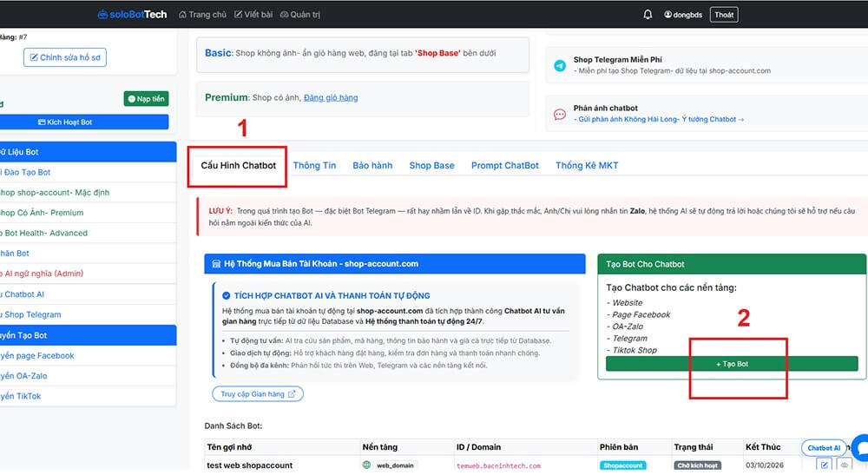868x475 pixels.
Task: Switch to the Shop Base tab
Action: pos(431,166)
